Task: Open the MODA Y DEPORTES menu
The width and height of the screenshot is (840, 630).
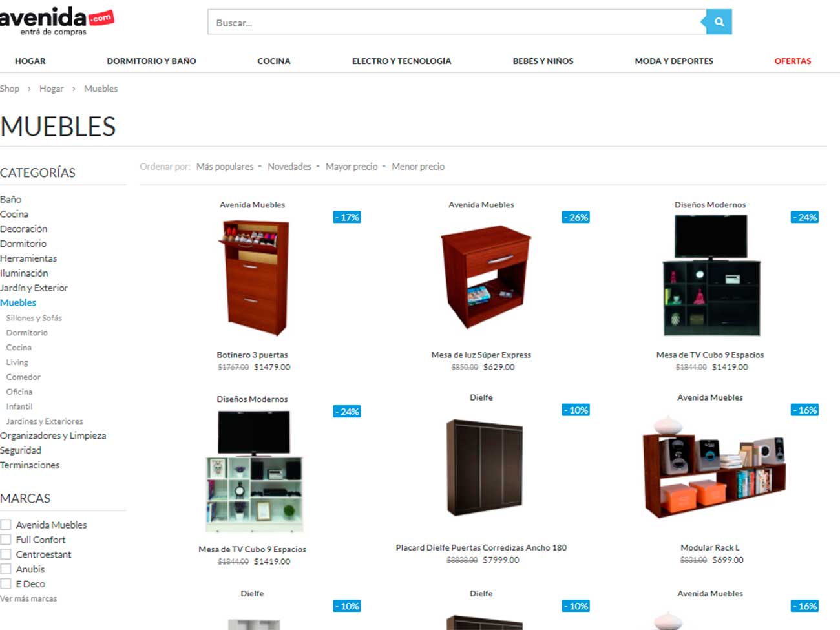Action: tap(674, 61)
